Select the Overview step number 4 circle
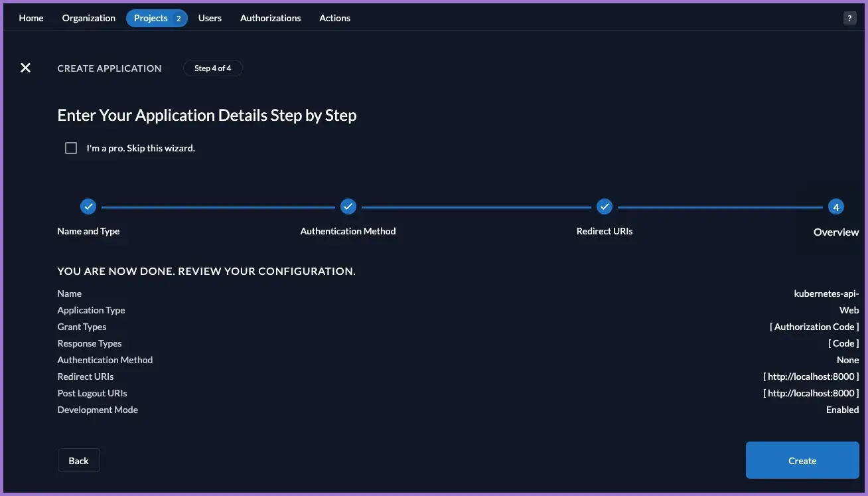Screen dimensions: 868x496 coord(835,207)
